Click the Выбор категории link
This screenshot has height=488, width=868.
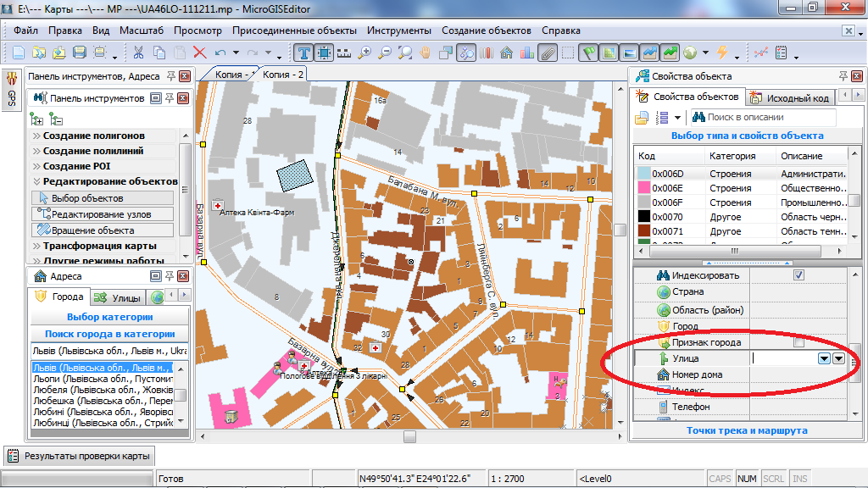pyautogui.click(x=109, y=317)
